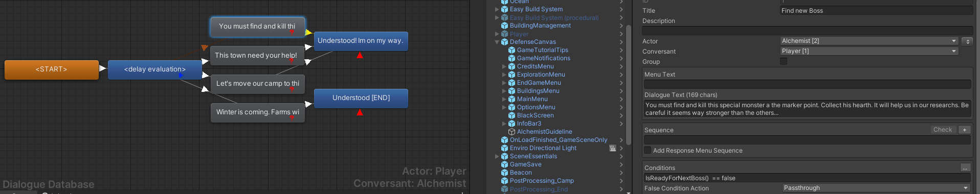Click the BlackScreen cube icon
The image size is (980, 194).
point(511,115)
